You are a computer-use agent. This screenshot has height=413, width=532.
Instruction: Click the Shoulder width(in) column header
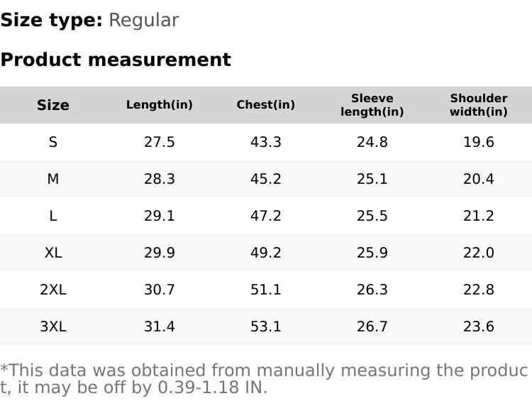pyautogui.click(x=479, y=105)
